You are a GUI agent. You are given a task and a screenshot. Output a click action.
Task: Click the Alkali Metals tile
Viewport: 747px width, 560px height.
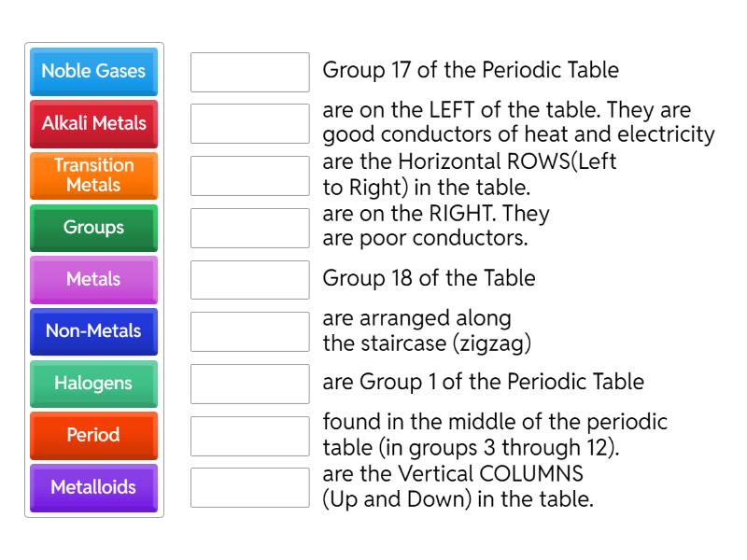point(93,124)
